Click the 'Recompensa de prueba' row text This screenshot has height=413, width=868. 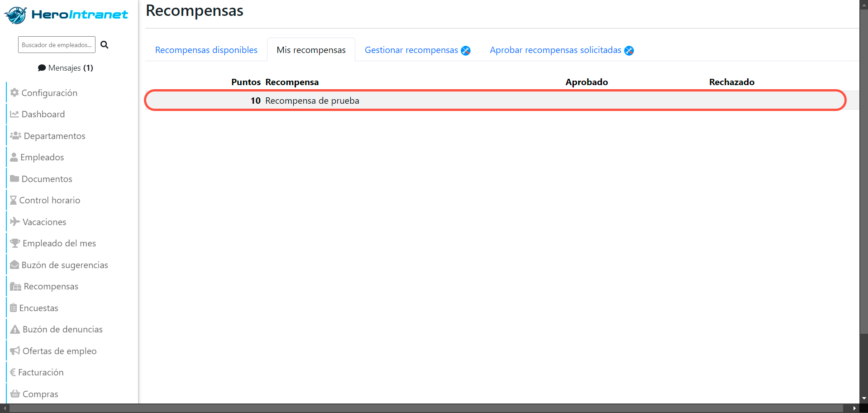312,101
